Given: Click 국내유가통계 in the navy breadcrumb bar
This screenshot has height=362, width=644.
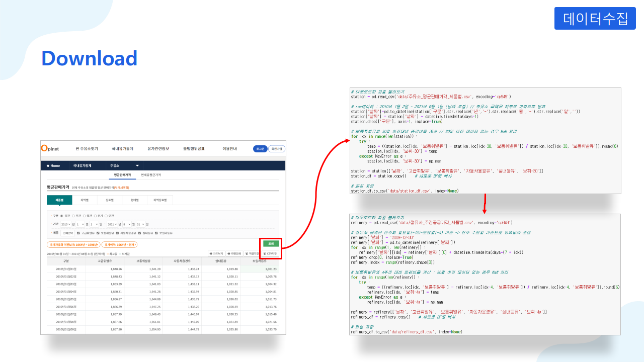Looking at the screenshot, I should pos(82,165).
